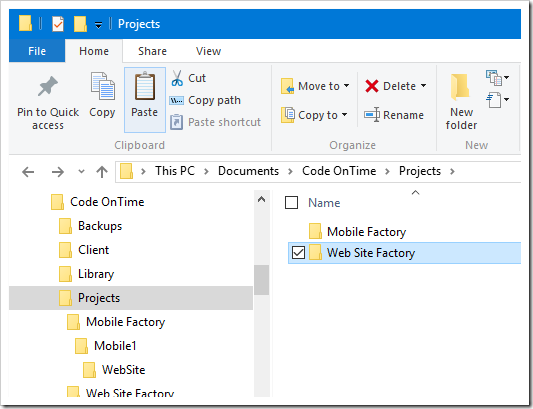
Task: Click the Copy path icon
Action: tap(176, 100)
